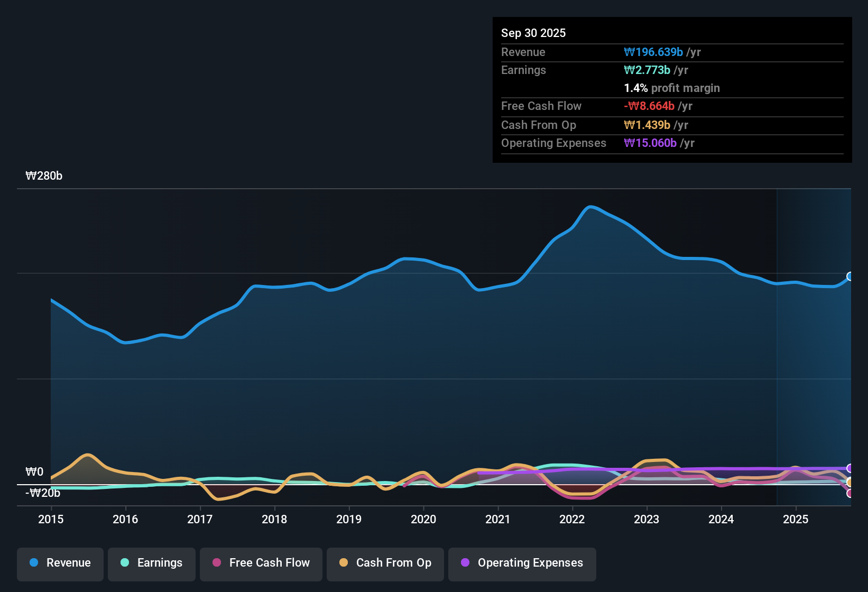Toggle the Revenue series visibility
Screen dimensions: 868x592
pos(60,563)
